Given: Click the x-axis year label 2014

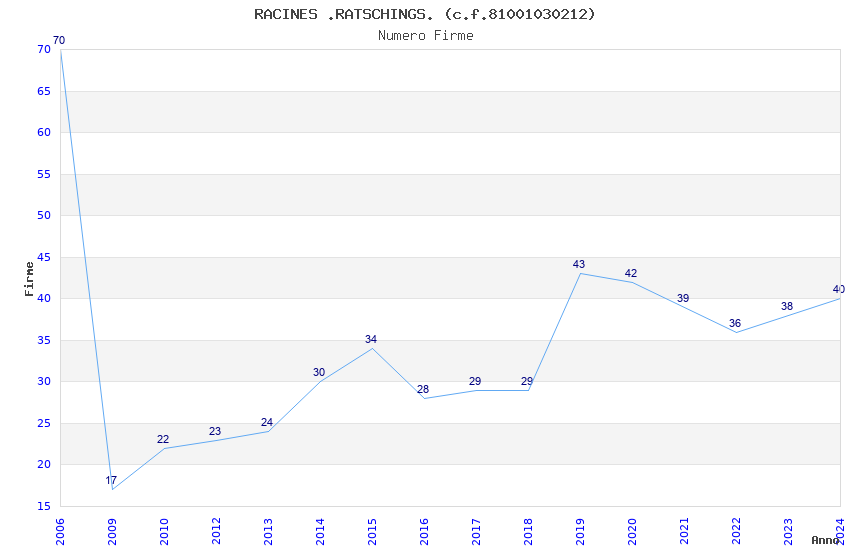Looking at the screenshot, I should [320, 532].
